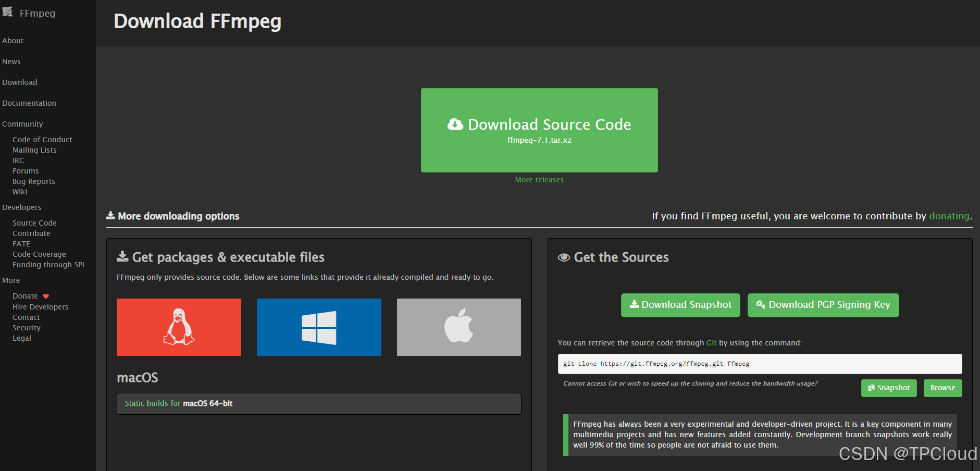Click the git clone command field
This screenshot has height=471, width=980.
coord(760,364)
